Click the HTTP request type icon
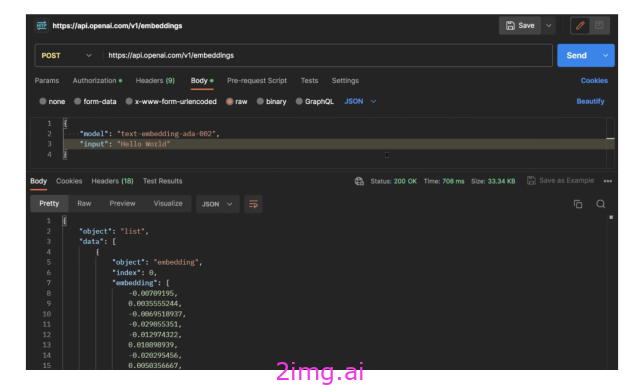 point(41,26)
